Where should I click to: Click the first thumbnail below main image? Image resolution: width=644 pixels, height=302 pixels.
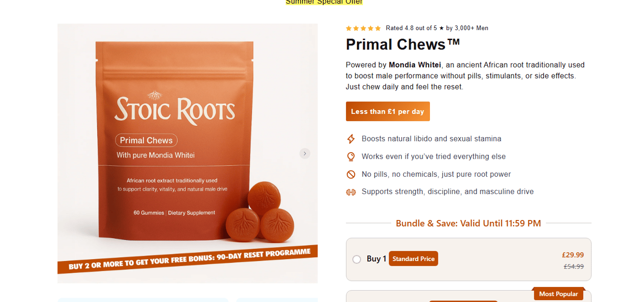click(143, 300)
